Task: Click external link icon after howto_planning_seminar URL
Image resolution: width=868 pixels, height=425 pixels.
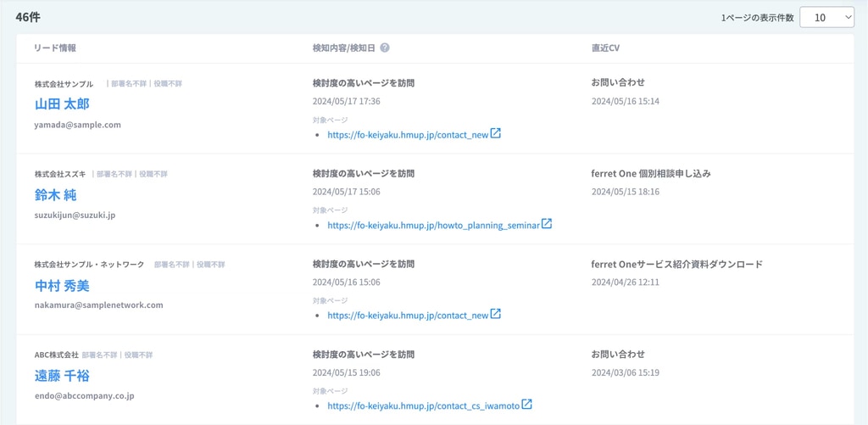Action: click(547, 224)
